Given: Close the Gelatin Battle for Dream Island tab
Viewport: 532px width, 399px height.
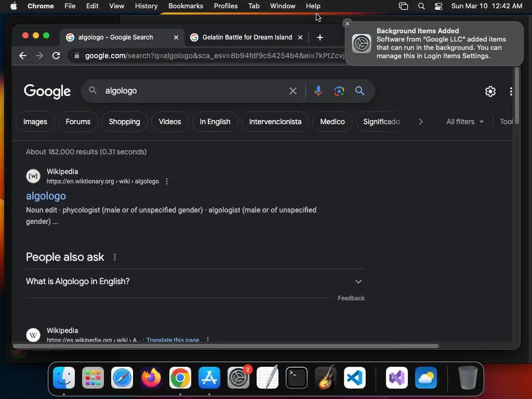Looking at the screenshot, I should tap(300, 37).
